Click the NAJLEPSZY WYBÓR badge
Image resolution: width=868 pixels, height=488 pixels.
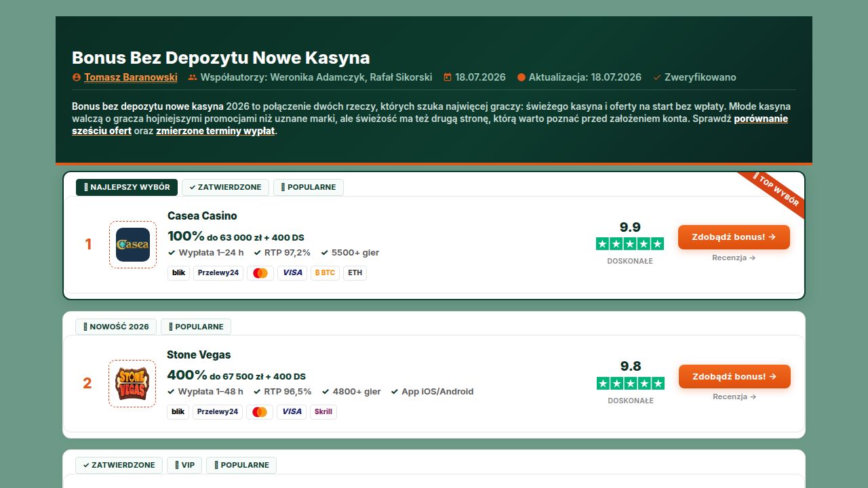(127, 187)
